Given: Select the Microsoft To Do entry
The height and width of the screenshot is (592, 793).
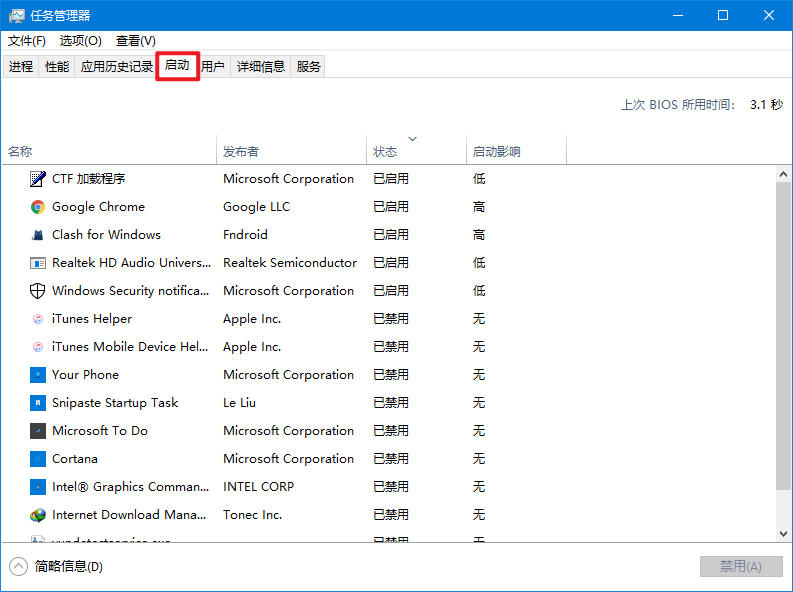Looking at the screenshot, I should pos(100,431).
